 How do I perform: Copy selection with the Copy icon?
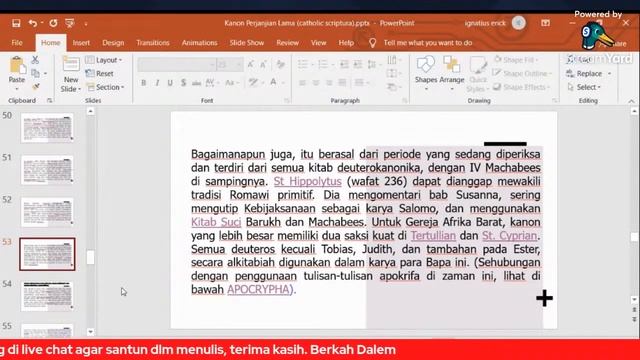click(x=36, y=73)
